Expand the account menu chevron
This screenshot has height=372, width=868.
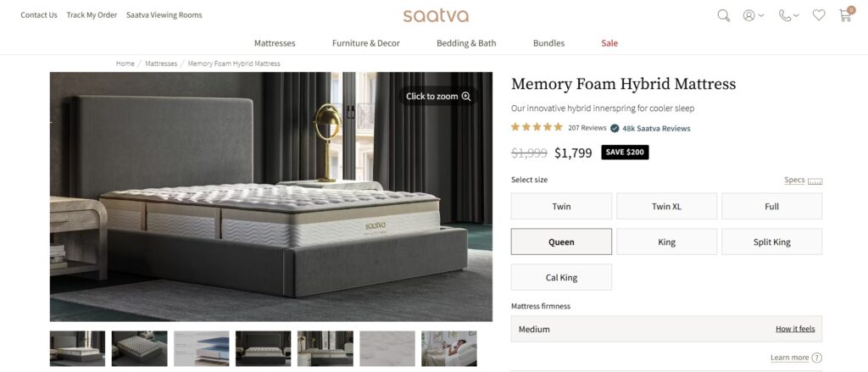[x=761, y=15]
